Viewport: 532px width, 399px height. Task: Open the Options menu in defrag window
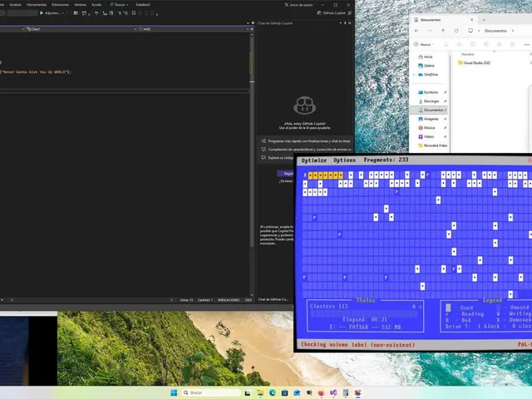pyautogui.click(x=344, y=160)
